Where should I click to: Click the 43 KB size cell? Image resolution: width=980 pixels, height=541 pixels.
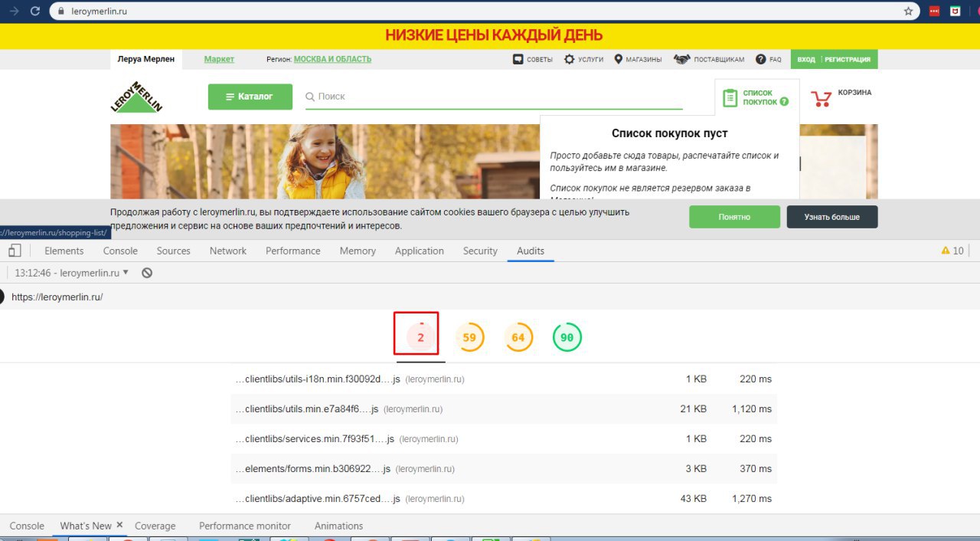(x=693, y=499)
